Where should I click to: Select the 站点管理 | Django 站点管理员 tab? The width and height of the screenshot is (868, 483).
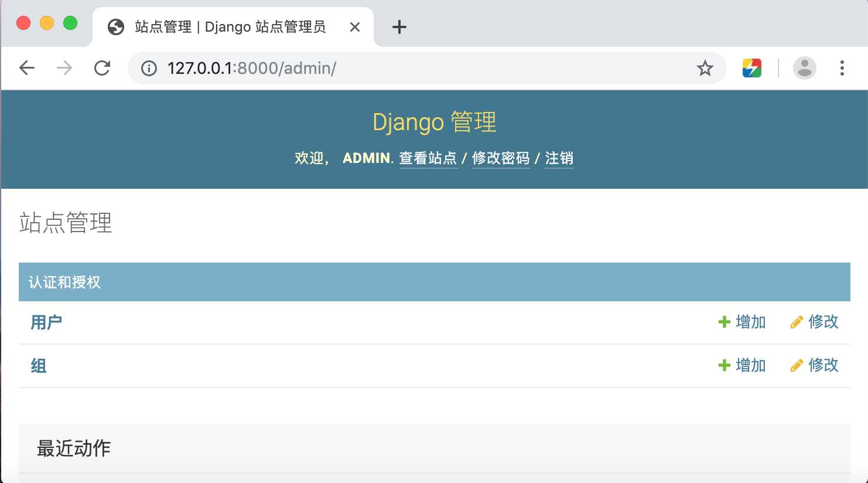(233, 27)
